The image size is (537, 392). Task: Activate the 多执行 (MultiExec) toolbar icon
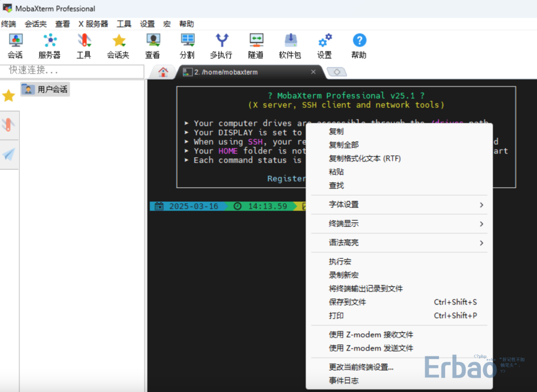point(221,46)
